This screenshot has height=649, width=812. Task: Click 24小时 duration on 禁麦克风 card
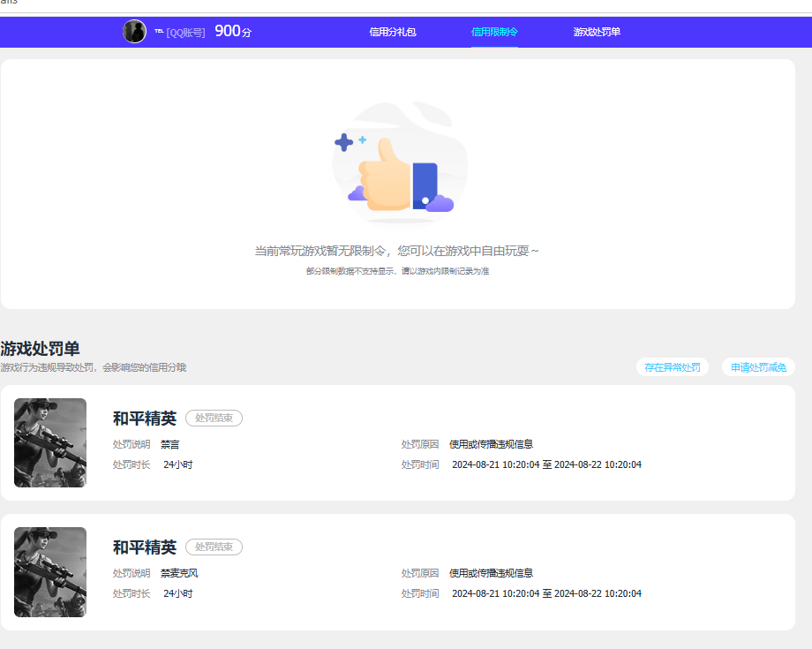pyautogui.click(x=178, y=593)
